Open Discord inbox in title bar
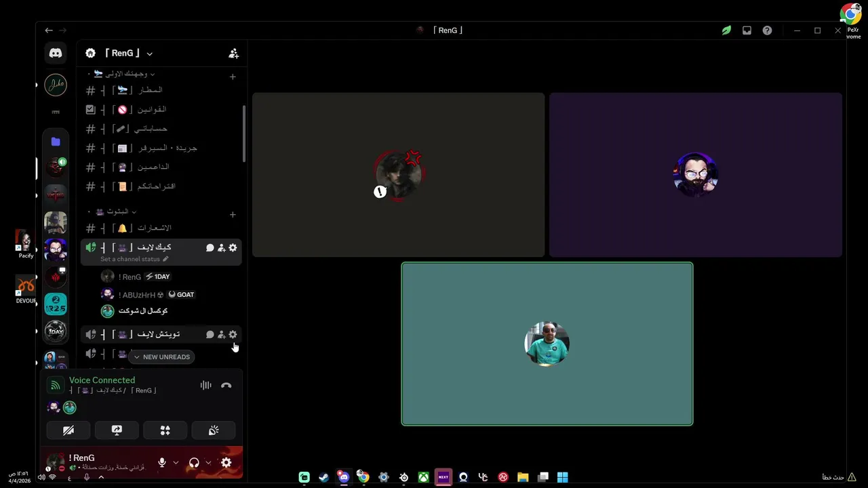868x488 pixels. click(747, 30)
